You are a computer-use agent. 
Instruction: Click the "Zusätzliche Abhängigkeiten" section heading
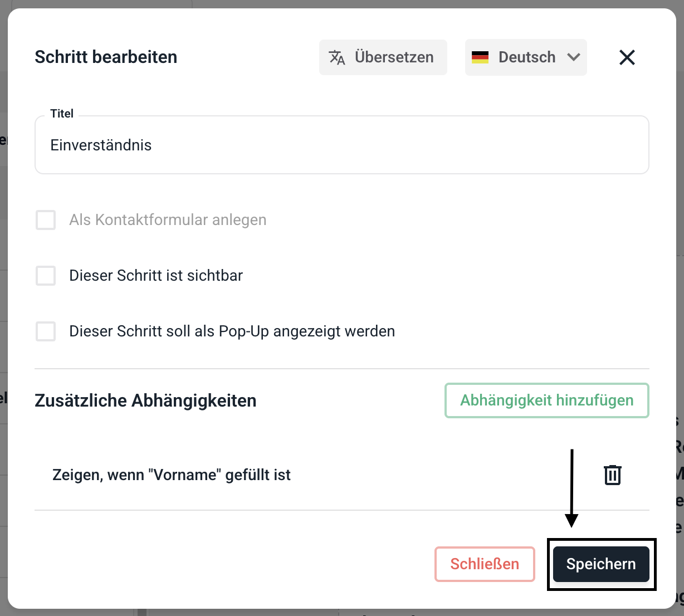[145, 400]
